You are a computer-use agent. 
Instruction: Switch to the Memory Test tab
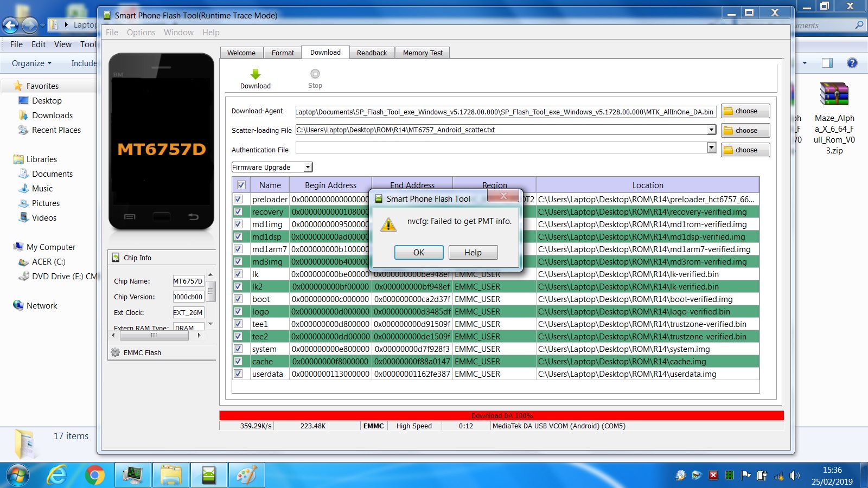(x=423, y=53)
